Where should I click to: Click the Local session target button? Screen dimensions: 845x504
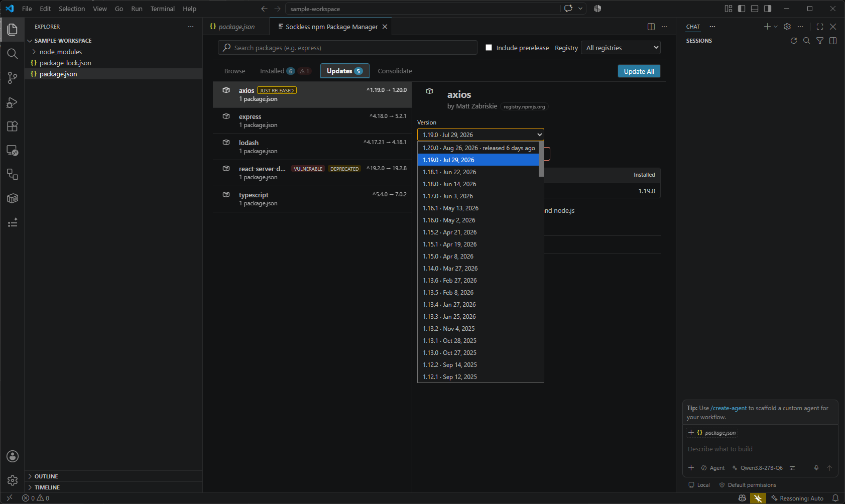coord(699,485)
